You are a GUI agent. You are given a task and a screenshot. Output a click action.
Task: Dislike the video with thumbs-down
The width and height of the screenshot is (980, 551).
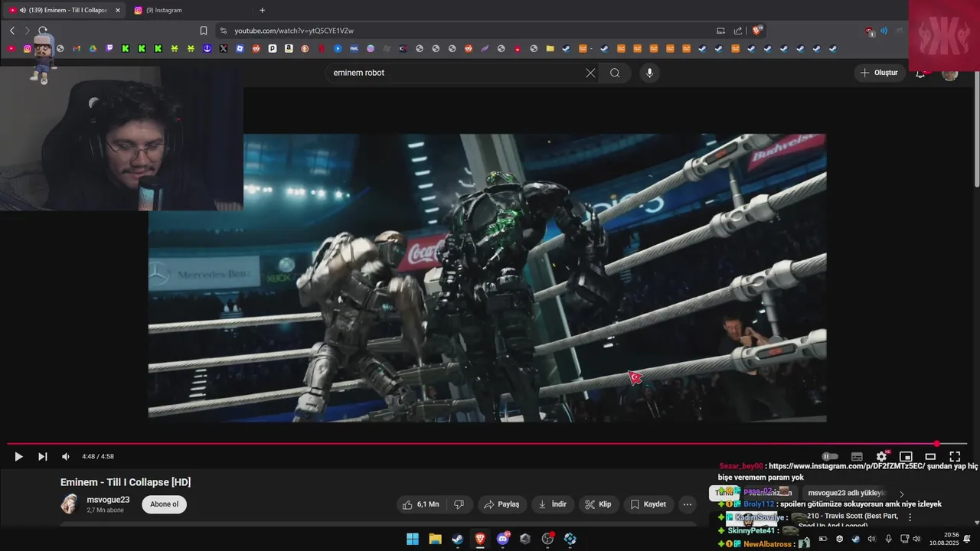point(459,504)
